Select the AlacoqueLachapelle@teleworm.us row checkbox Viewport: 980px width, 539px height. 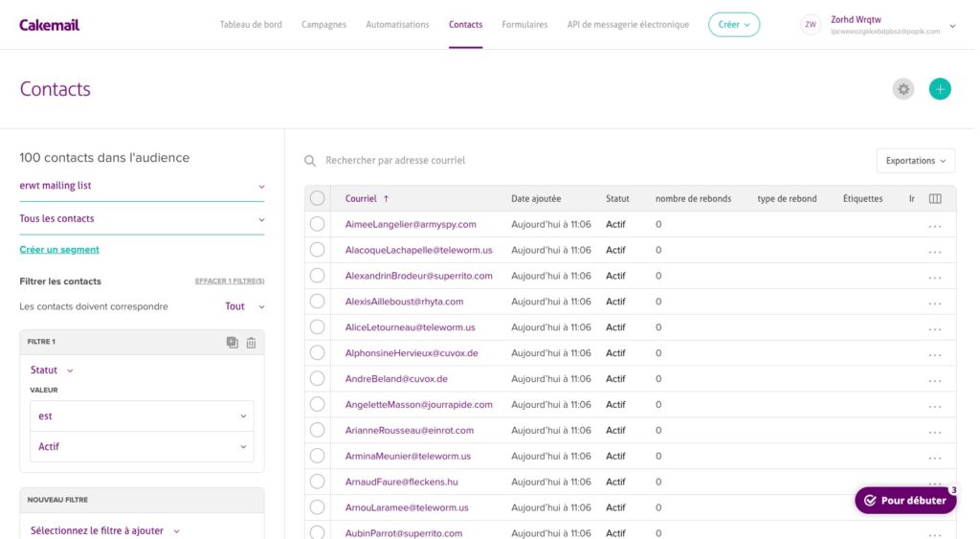tap(318, 250)
